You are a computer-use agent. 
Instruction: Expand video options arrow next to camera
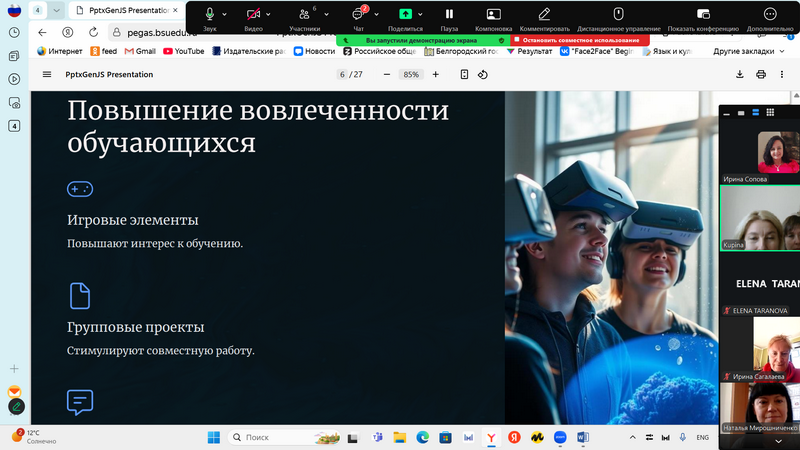click(270, 14)
